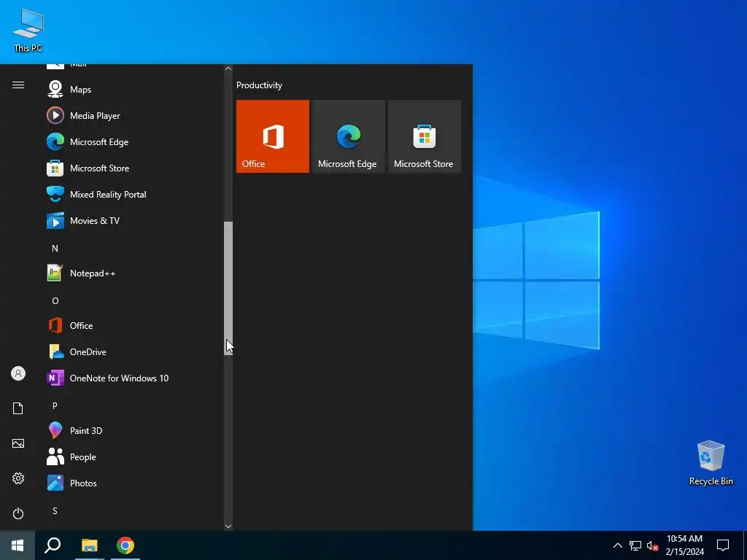Viewport: 747px width, 560px height.
Task: Launch the Photos app
Action: point(133,483)
